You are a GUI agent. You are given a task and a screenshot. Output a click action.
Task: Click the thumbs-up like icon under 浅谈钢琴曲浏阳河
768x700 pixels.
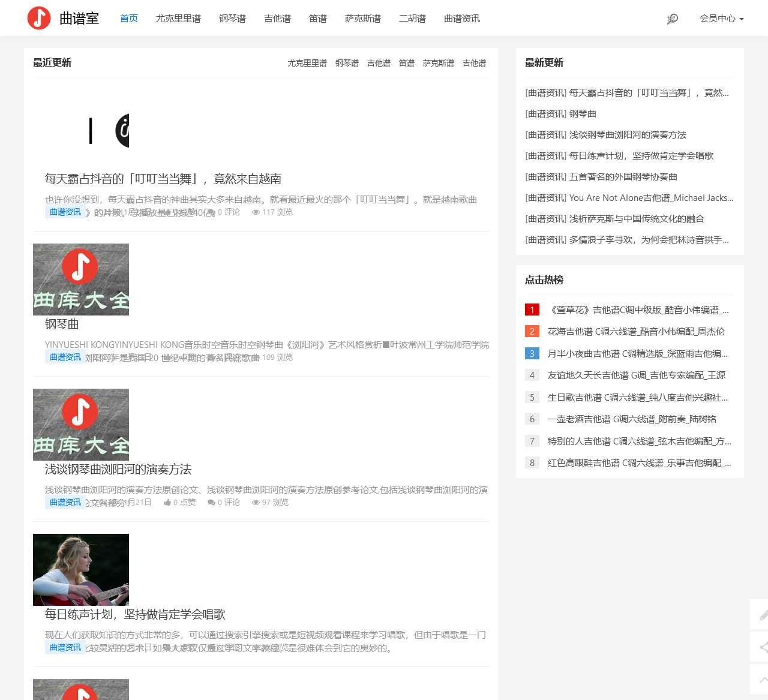point(169,502)
